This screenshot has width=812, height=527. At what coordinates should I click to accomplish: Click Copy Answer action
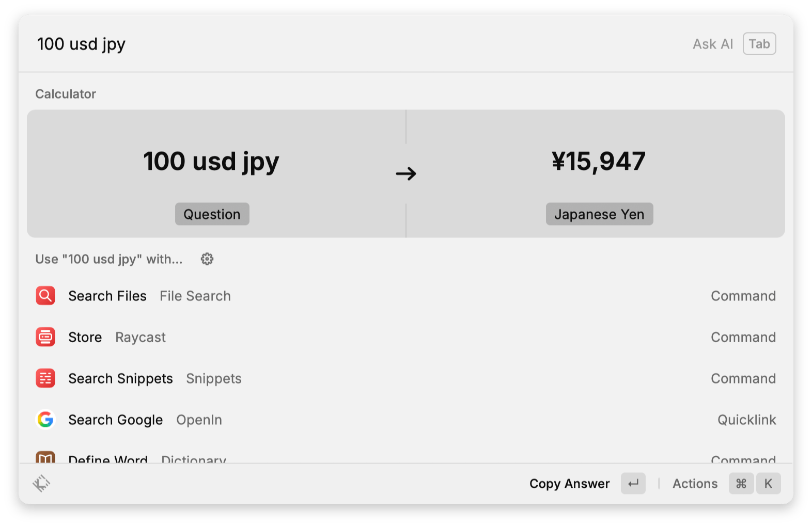point(569,484)
